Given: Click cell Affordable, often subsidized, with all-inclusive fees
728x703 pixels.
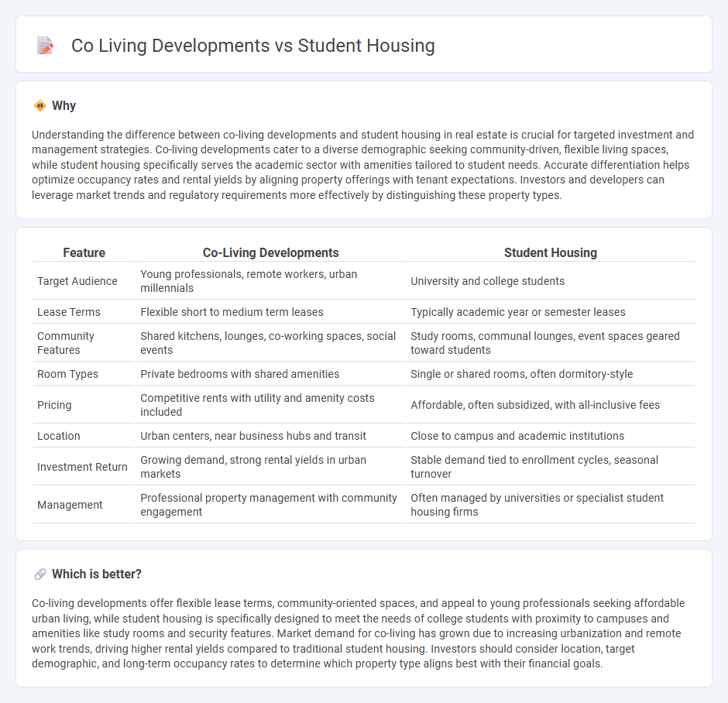Looking at the screenshot, I should pyautogui.click(x=551, y=405).
